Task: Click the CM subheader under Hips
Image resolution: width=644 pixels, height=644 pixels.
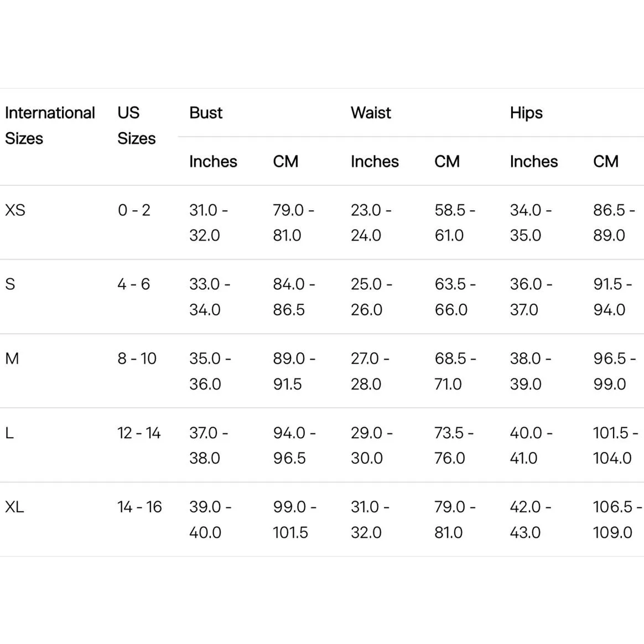Action: click(606, 162)
